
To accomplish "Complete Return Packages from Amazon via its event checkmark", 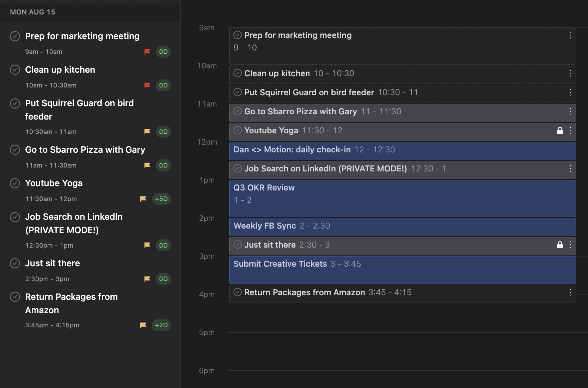I will tap(238, 292).
